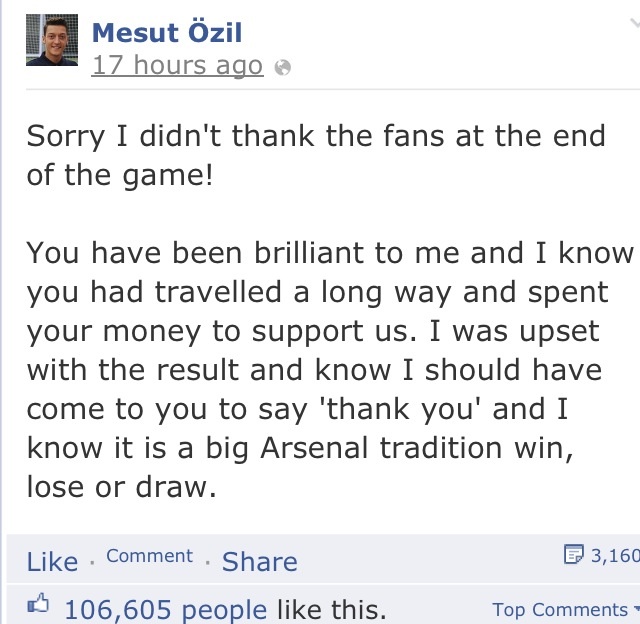This screenshot has height=624, width=640.
Task: Click the 'lose or draw.' closing line
Action: 121,487
